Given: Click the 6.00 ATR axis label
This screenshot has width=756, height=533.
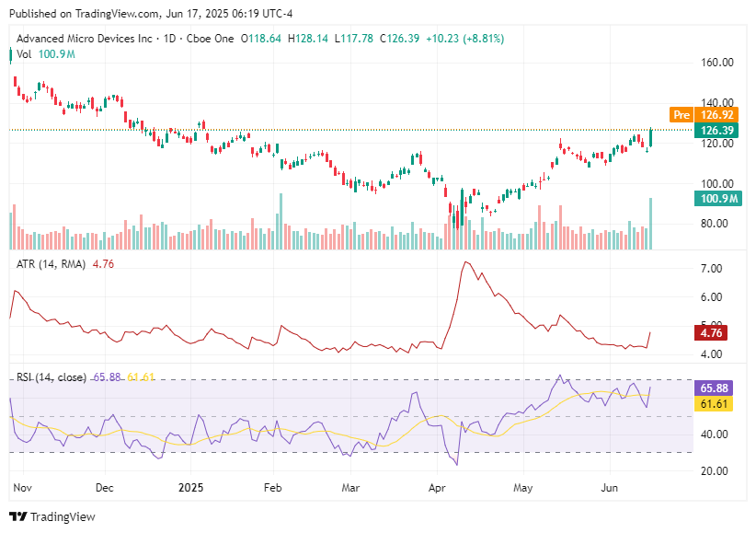Looking at the screenshot, I should click(711, 297).
